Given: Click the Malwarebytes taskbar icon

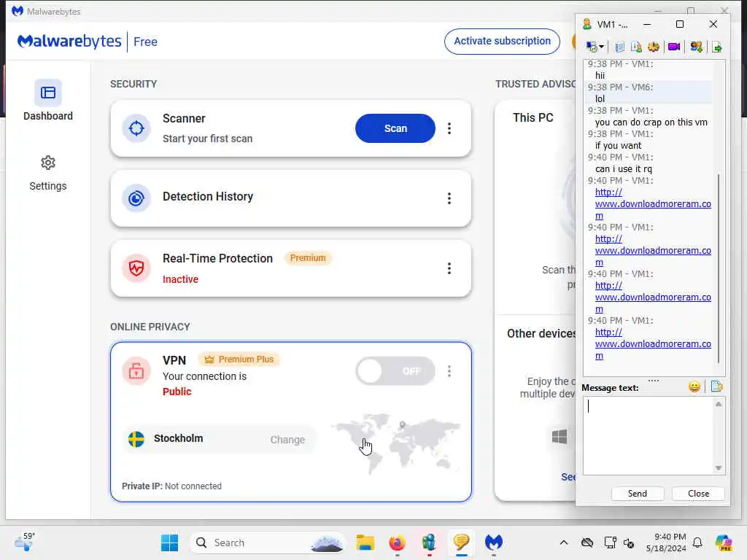Looking at the screenshot, I should [494, 542].
